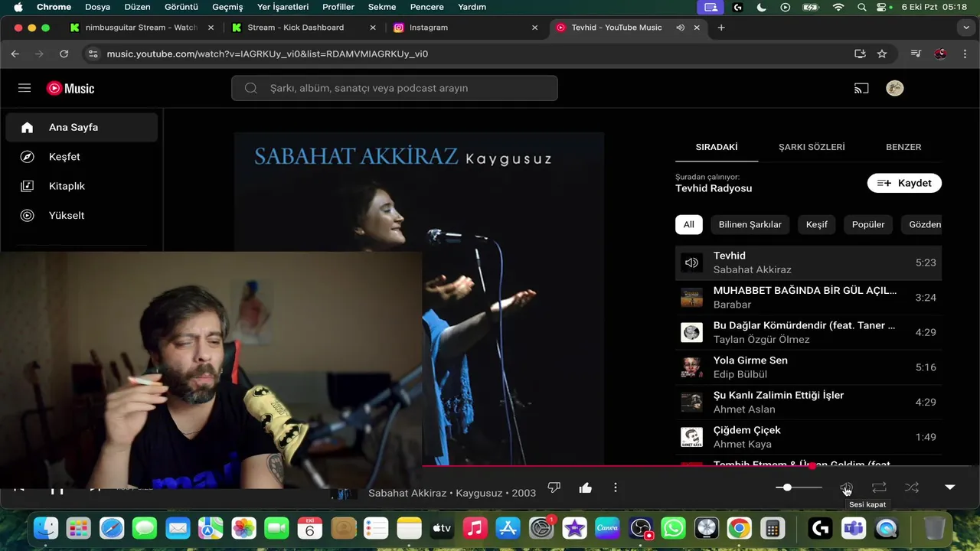This screenshot has height=551, width=980.
Task: Open Chrome media controls icon
Action: tap(916, 54)
